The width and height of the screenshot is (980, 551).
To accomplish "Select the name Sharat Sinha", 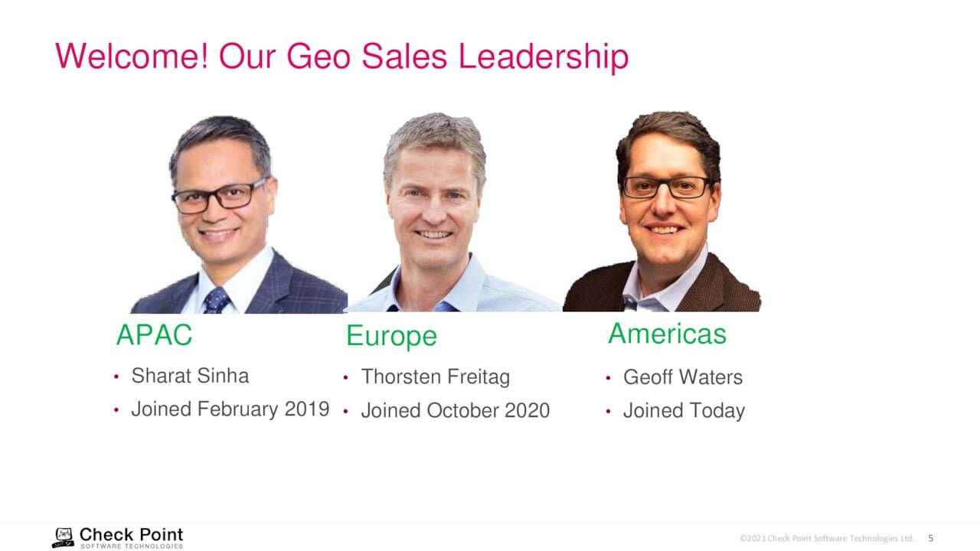I will (190, 376).
